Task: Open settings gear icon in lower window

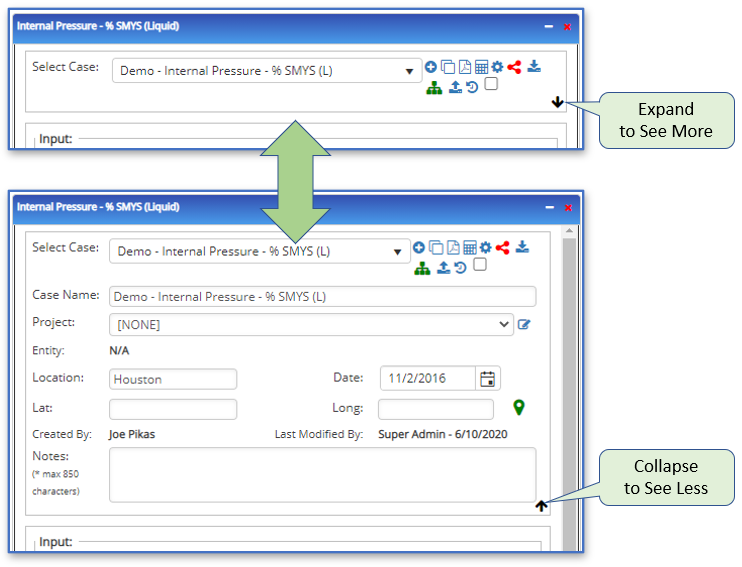Action: 485,248
